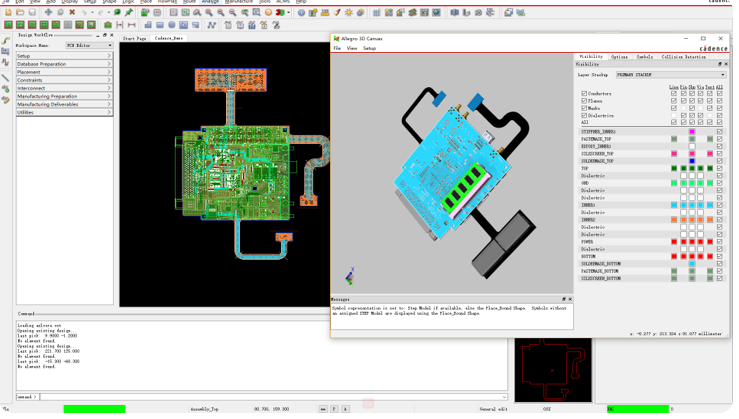Toggle the Dielectrics checkbox
The height and width of the screenshot is (419, 739).
coord(584,115)
